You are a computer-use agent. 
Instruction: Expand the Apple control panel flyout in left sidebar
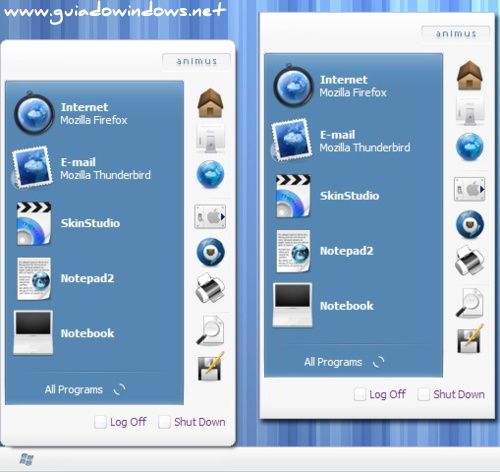click(210, 217)
